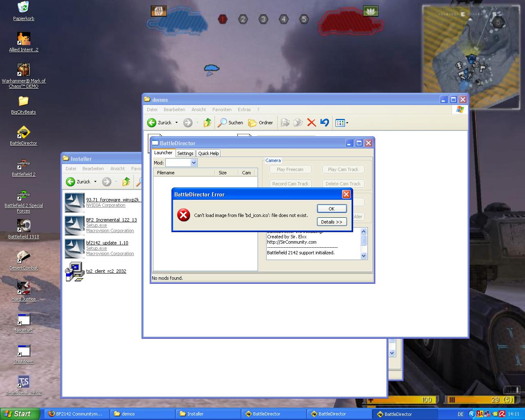
Task: Select the DesertCombat desktop shortcut
Action: (x=23, y=260)
